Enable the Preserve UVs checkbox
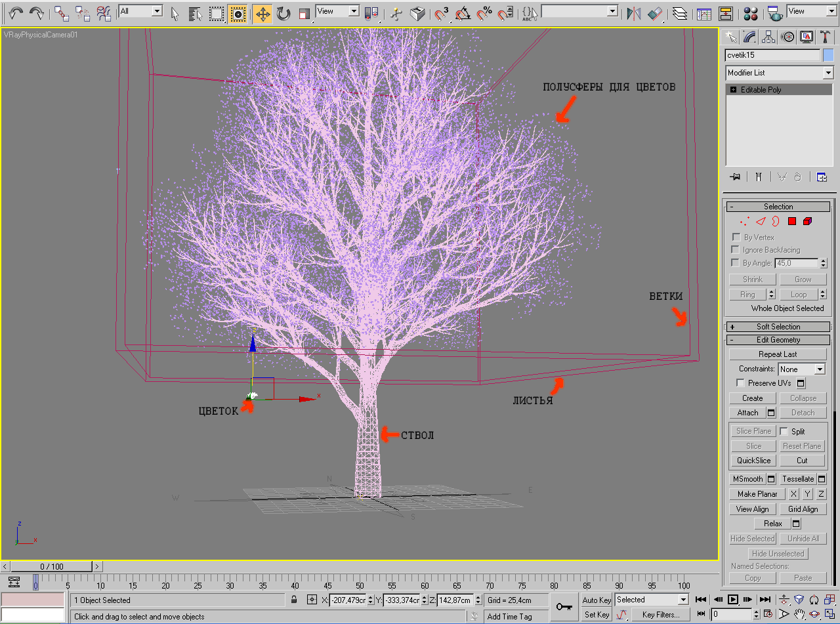The height and width of the screenshot is (624, 840). pyautogui.click(x=740, y=383)
